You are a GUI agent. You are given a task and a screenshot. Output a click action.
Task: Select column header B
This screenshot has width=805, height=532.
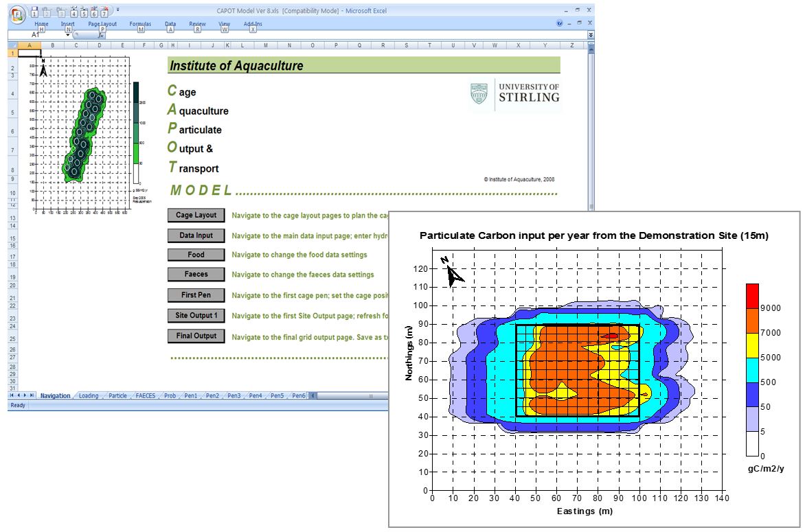point(52,45)
